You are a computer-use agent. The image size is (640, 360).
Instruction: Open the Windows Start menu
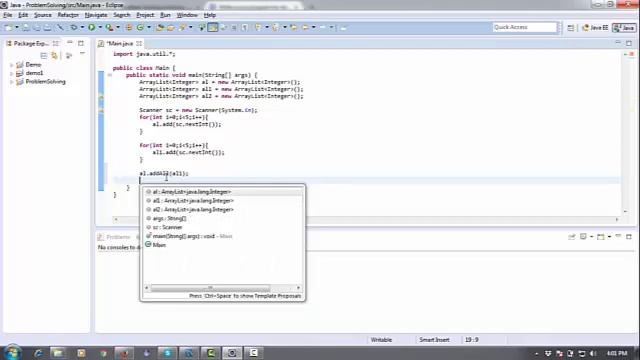(12, 352)
